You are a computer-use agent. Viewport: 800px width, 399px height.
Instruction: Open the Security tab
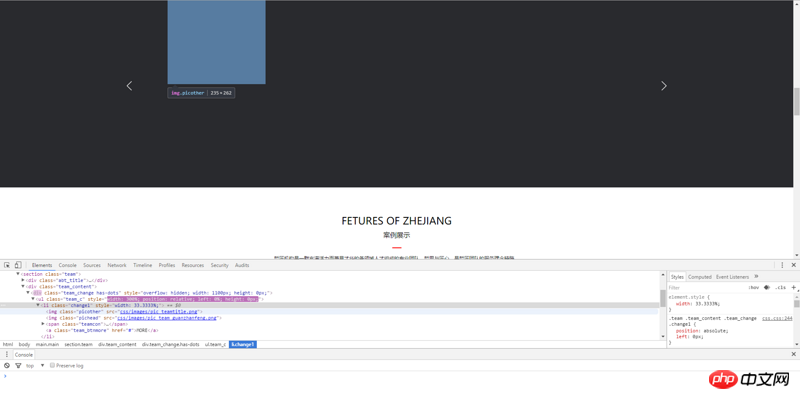coord(219,265)
